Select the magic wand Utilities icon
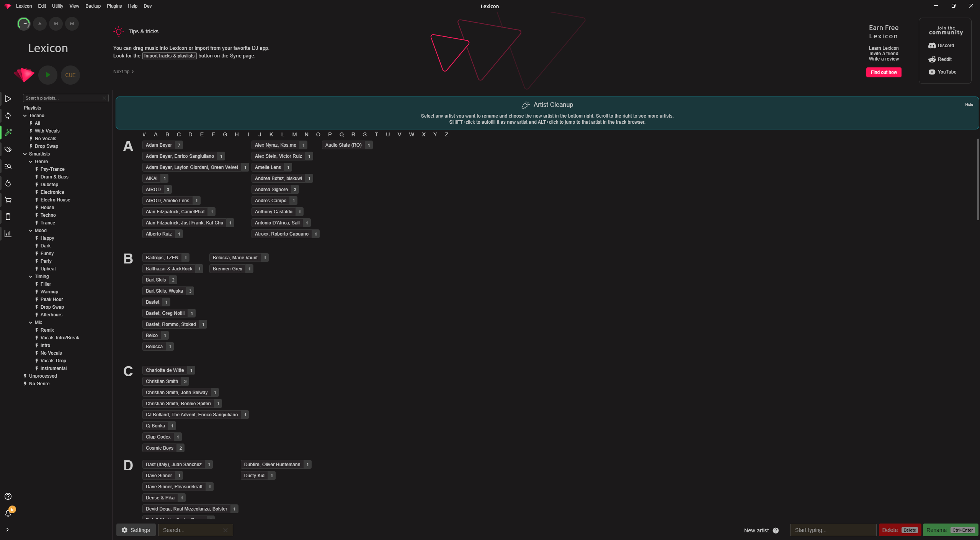Screen dimensions: 980x540 (x=8, y=133)
